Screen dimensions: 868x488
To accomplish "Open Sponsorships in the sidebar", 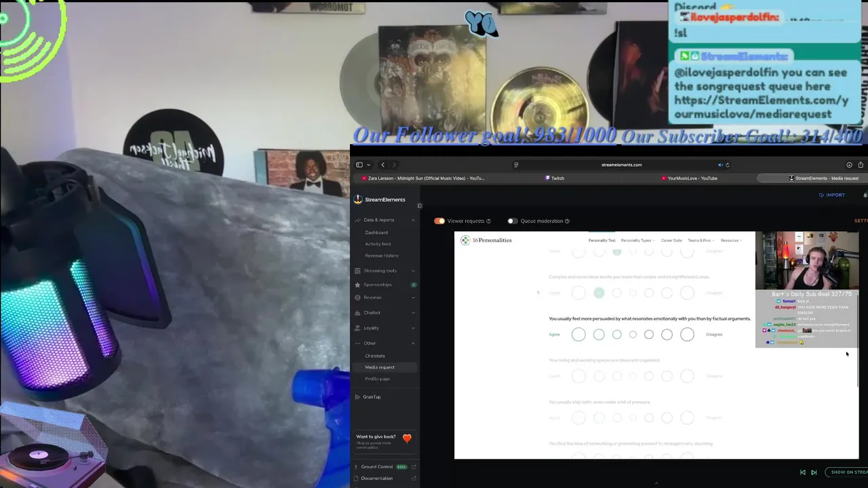I will (377, 285).
